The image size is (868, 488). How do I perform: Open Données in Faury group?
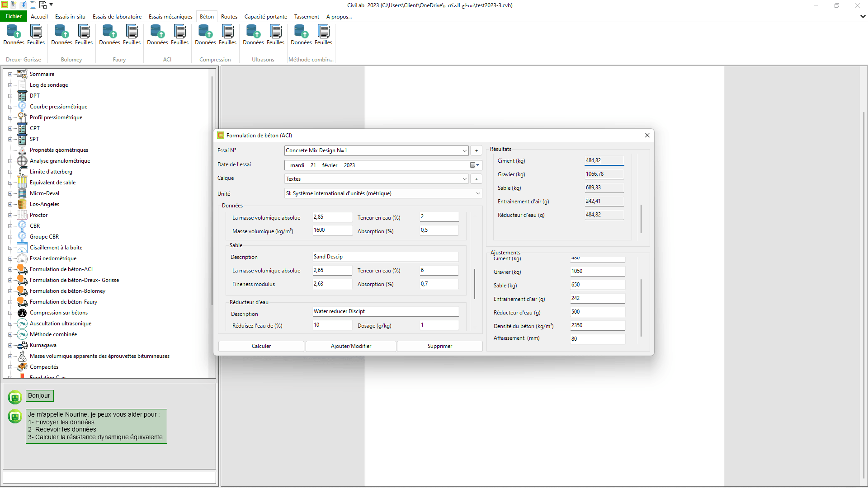pyautogui.click(x=110, y=35)
